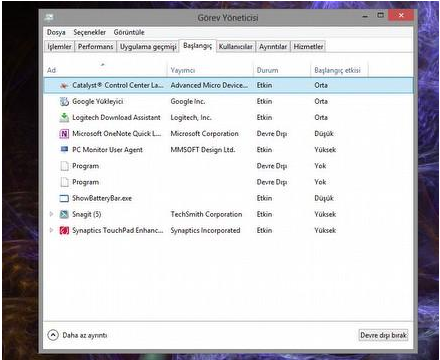Click the Devre Dışı status of OneNote
440x360 pixels.
point(272,134)
